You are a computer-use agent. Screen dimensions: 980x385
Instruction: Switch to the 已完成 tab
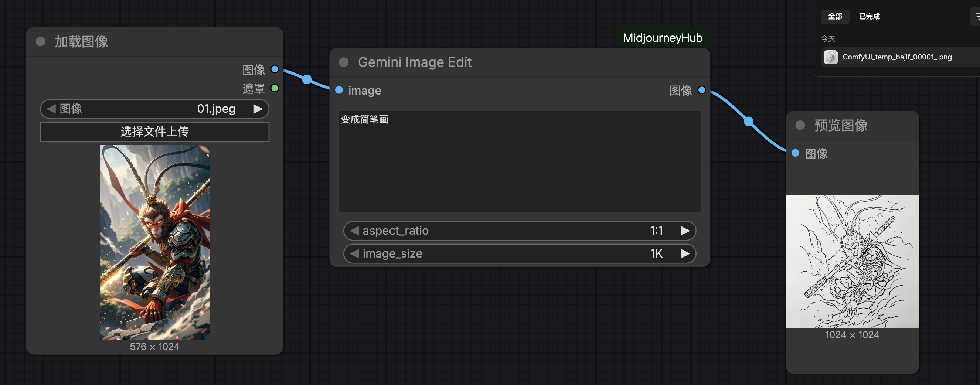pyautogui.click(x=869, y=16)
